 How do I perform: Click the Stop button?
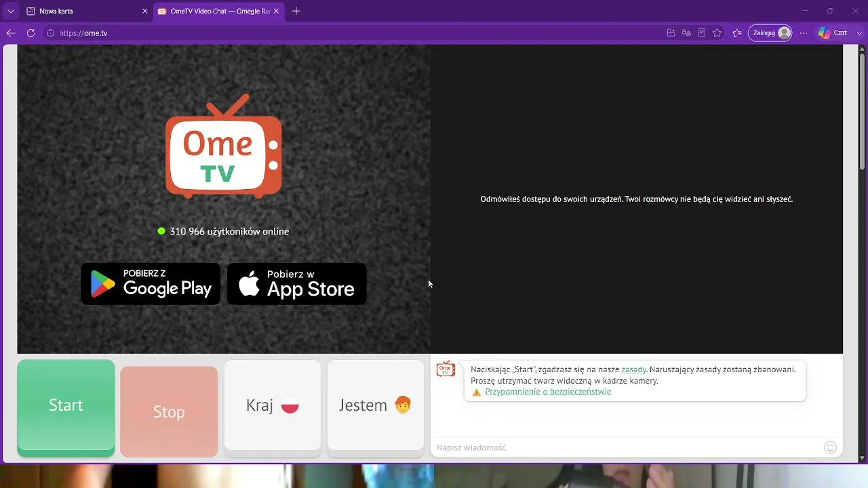coord(169,411)
